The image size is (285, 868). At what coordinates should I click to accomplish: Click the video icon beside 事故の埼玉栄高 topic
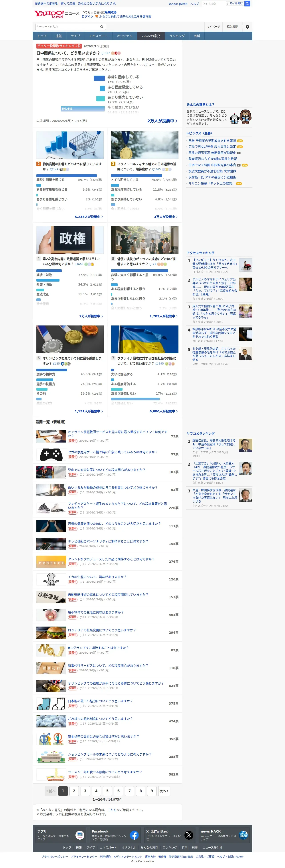coord(239,153)
